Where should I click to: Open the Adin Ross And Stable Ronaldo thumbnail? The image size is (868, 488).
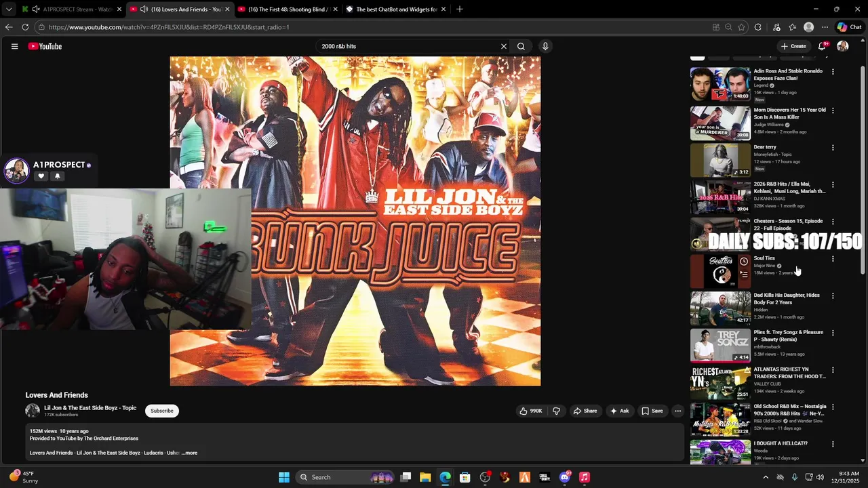click(720, 84)
